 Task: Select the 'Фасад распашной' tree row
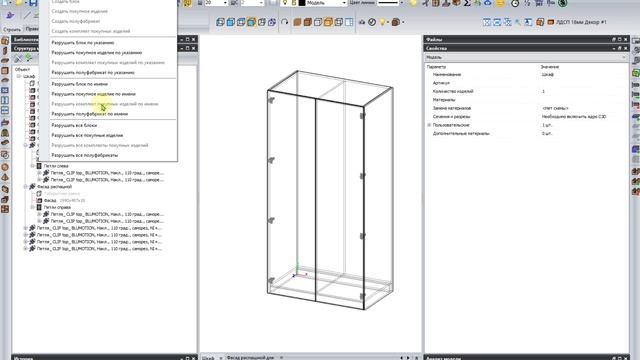[54, 187]
